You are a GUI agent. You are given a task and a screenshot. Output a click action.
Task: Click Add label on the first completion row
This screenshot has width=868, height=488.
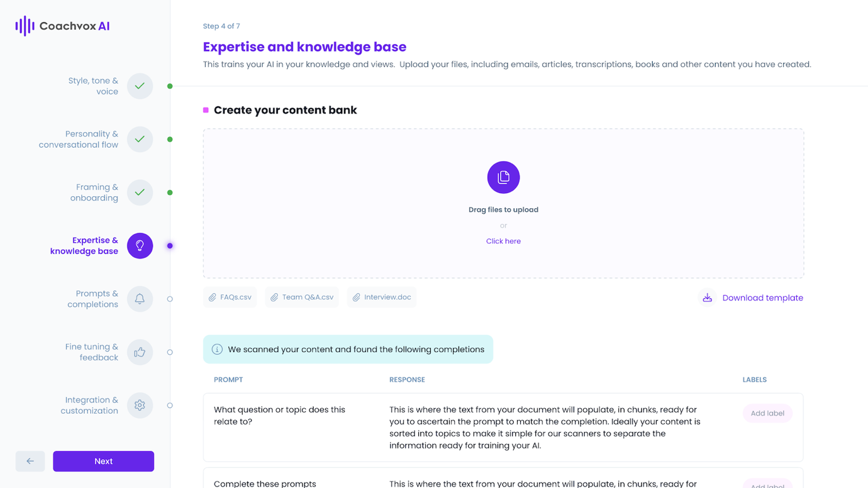point(767,413)
